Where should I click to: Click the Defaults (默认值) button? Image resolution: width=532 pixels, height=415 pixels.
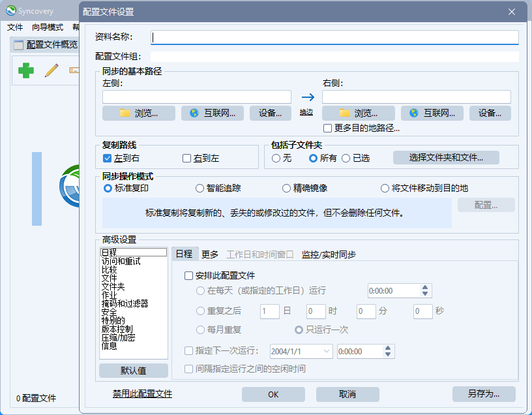134,371
